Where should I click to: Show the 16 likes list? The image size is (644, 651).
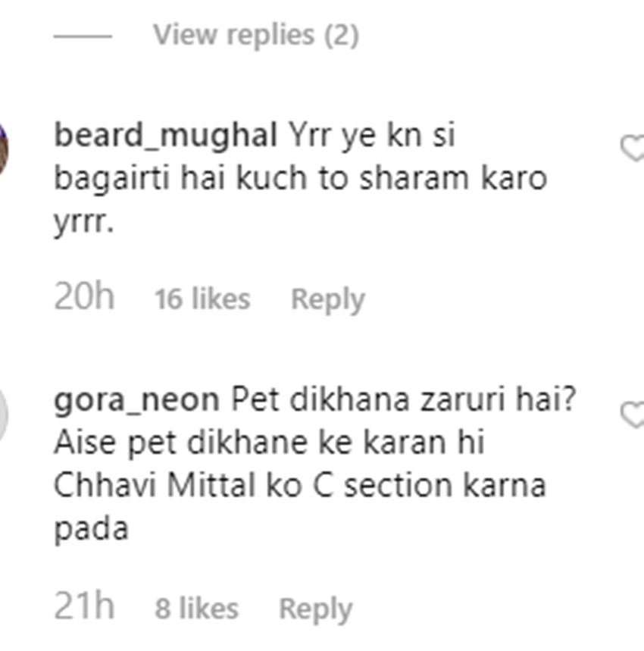coord(202,299)
